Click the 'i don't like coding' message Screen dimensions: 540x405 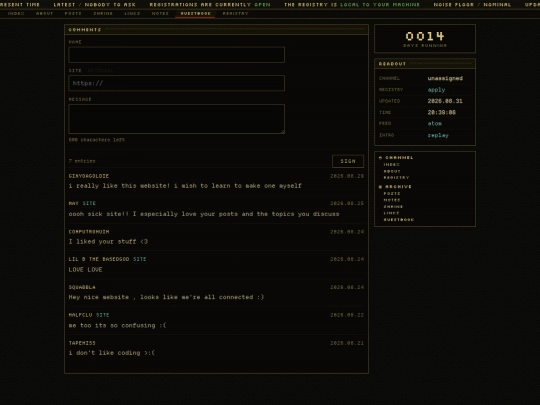tap(112, 353)
